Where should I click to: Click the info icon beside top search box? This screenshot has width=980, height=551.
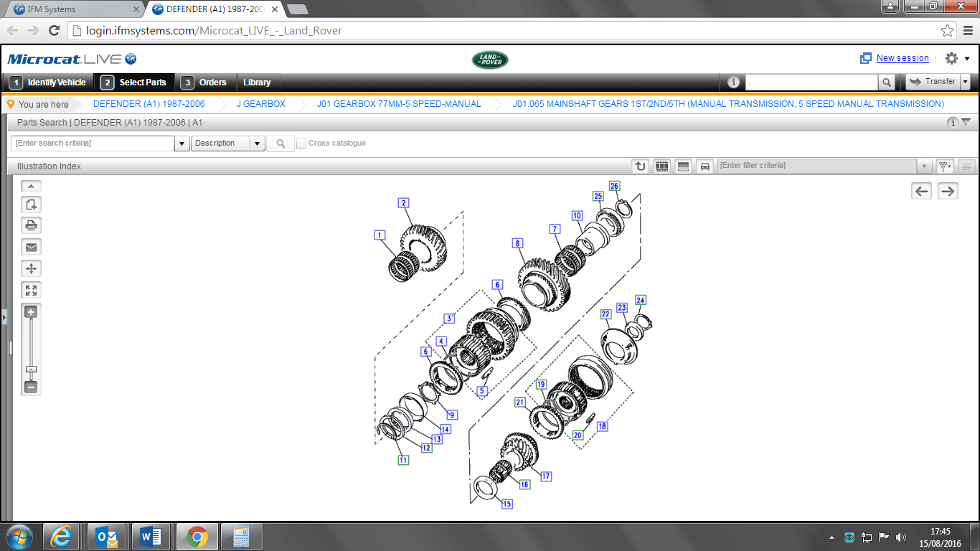point(733,82)
